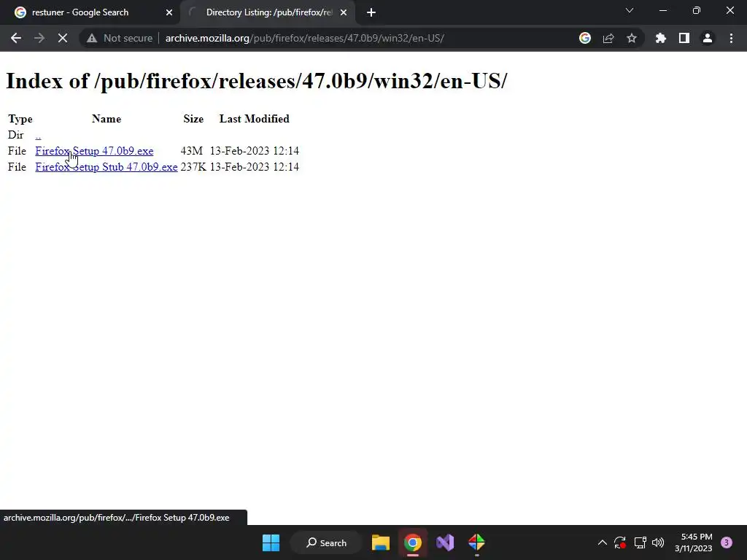Image resolution: width=747 pixels, height=560 pixels.
Task: Click the Index of page heading
Action: 257,81
